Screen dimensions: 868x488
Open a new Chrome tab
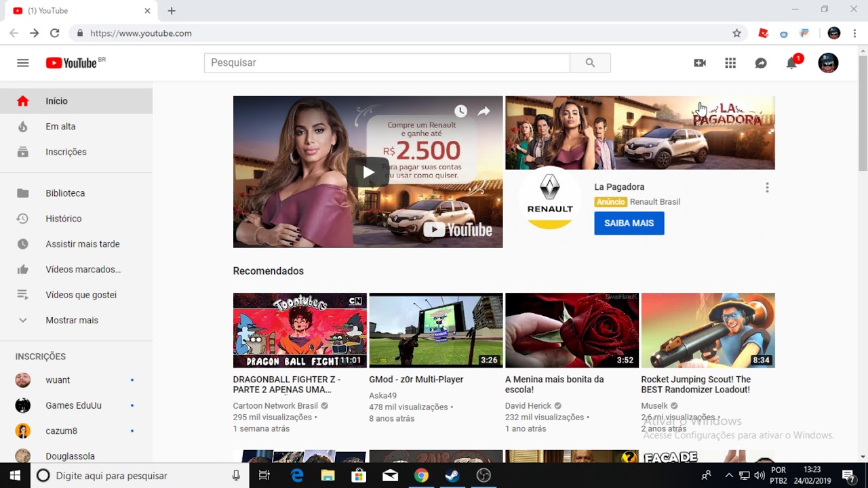[172, 11]
